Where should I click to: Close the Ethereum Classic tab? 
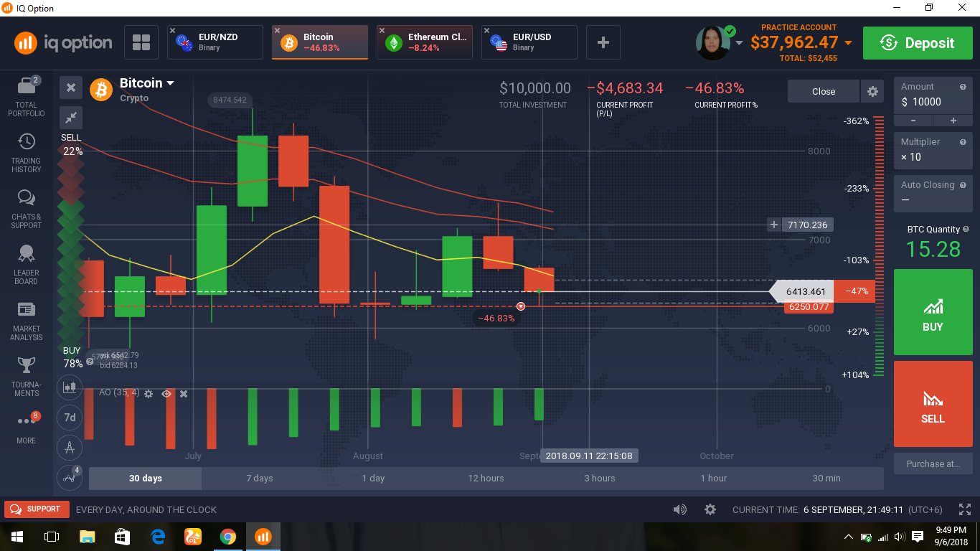coord(382,31)
